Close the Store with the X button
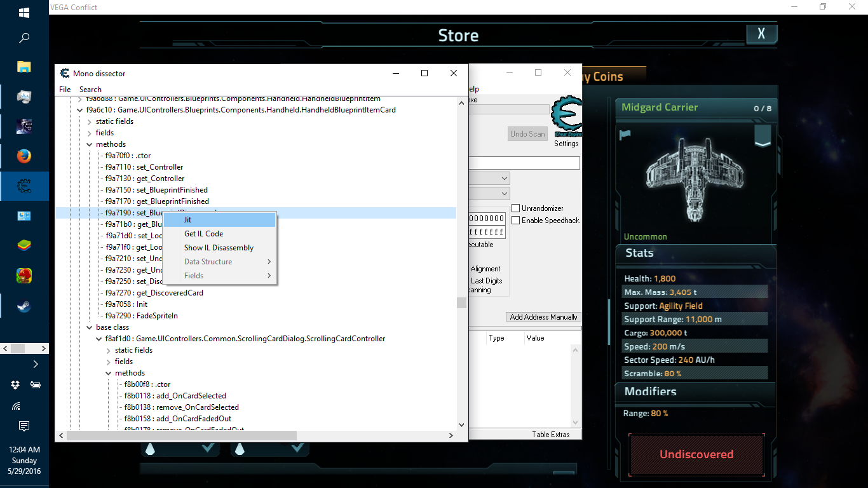868x488 pixels. [x=761, y=34]
